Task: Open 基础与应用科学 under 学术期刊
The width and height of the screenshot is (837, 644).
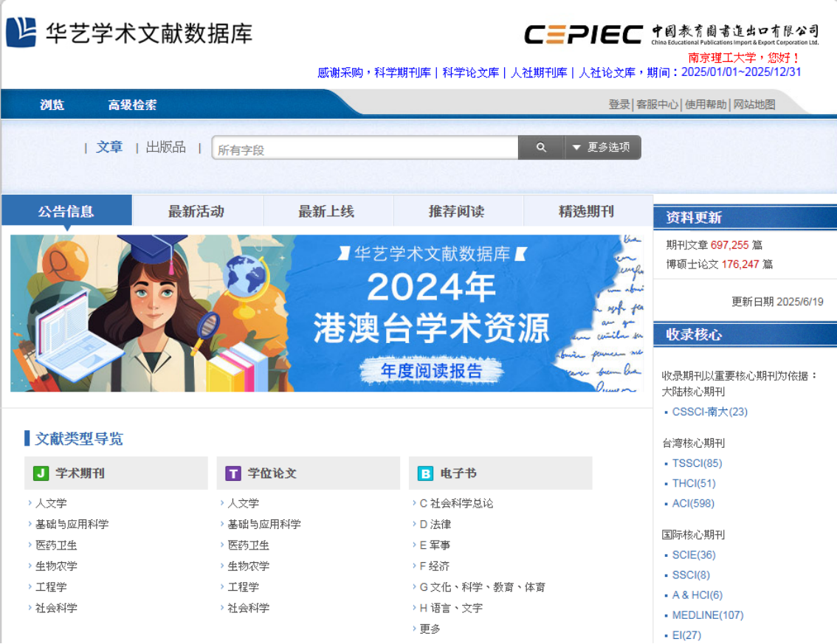Action: [x=72, y=524]
